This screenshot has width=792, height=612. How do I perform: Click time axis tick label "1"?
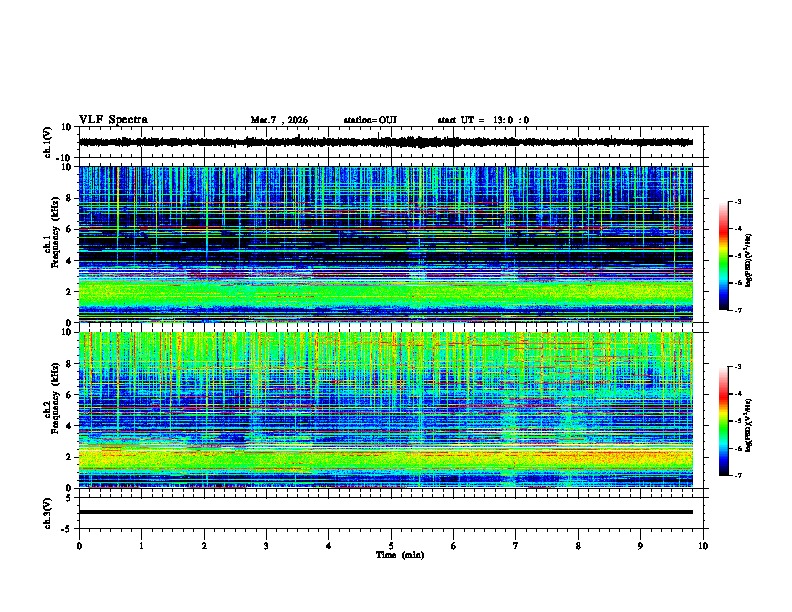pos(141,546)
